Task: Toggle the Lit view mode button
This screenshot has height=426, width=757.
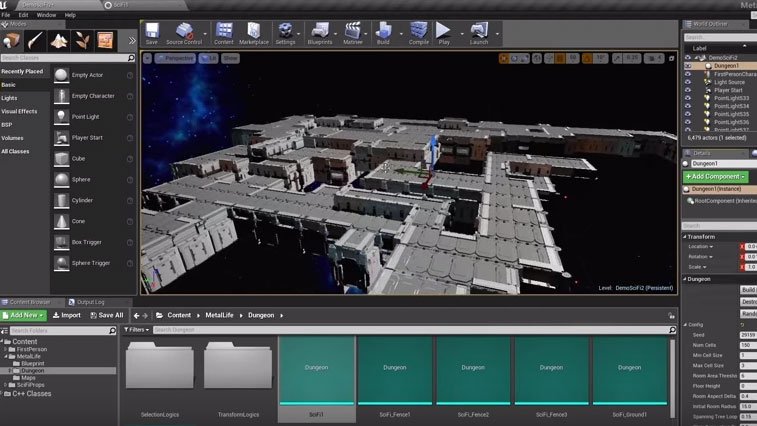Action: point(208,58)
